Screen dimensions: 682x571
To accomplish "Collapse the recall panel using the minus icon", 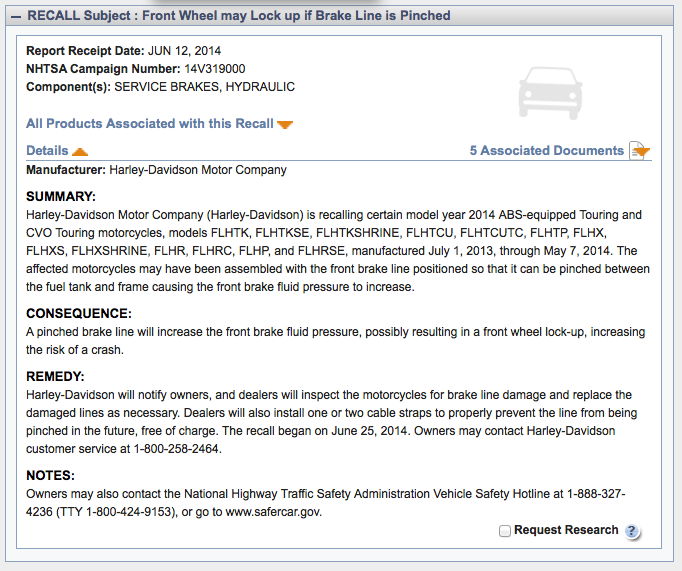I will (x=15, y=16).
